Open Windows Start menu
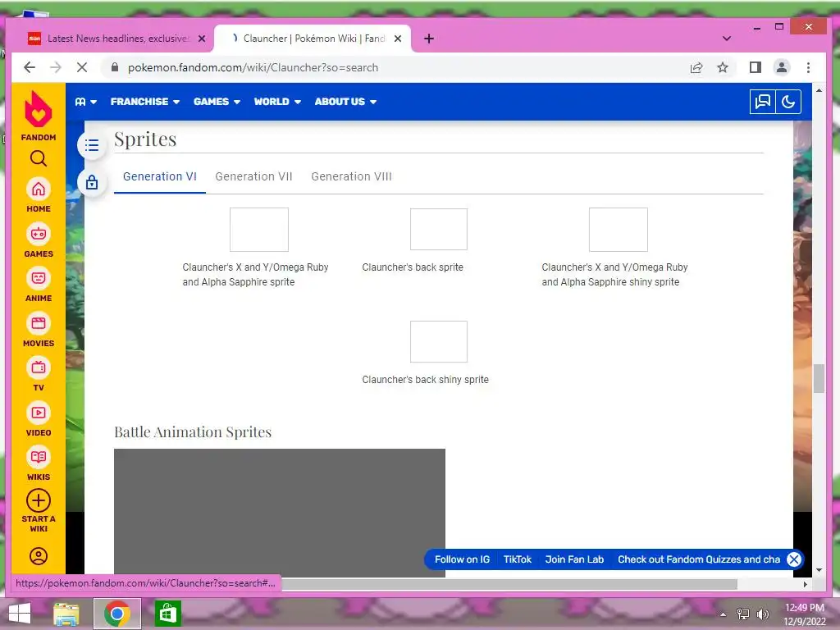The width and height of the screenshot is (840, 630). pyautogui.click(x=20, y=614)
